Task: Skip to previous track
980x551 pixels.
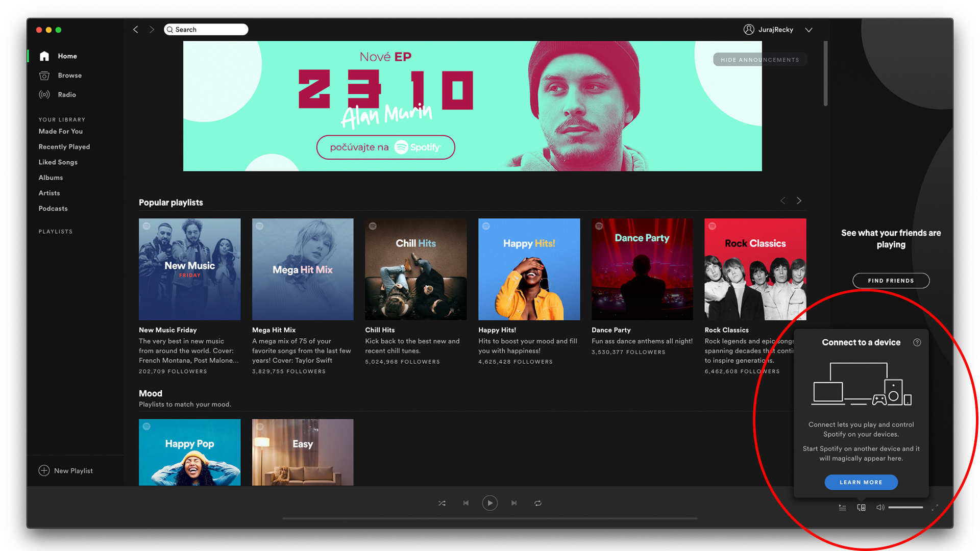Action: [x=466, y=503]
